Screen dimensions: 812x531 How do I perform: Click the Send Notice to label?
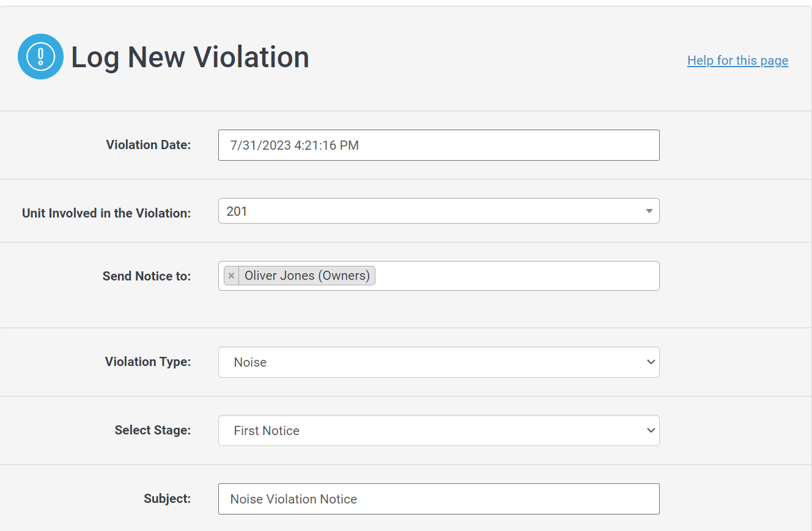click(x=147, y=276)
